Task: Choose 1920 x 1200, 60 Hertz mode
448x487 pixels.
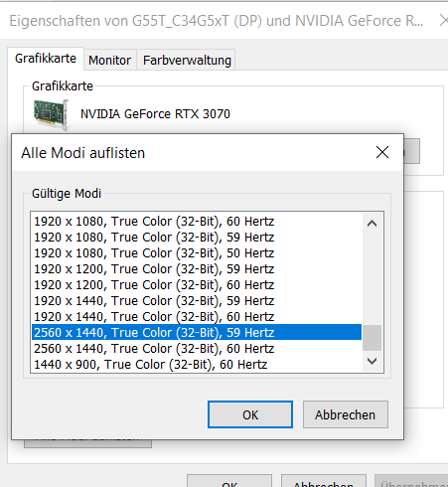Action: 197,285
